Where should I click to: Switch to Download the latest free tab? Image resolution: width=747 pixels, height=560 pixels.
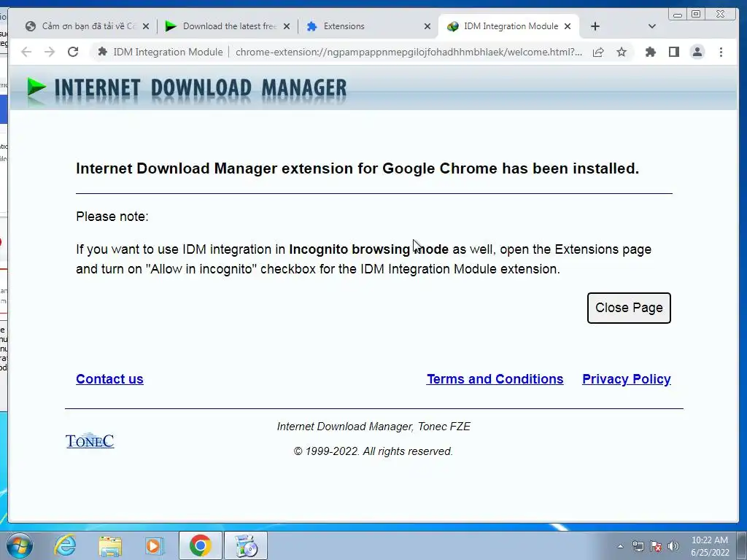[229, 26]
